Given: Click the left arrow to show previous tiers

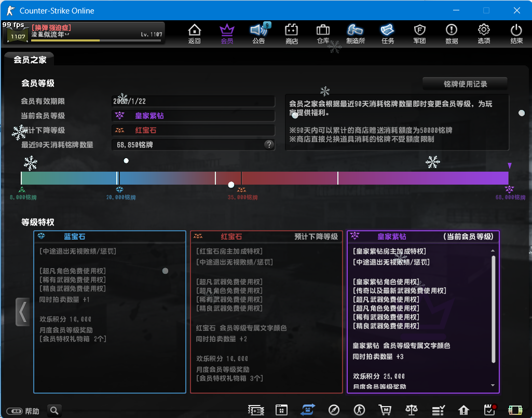Looking at the screenshot, I should (x=22, y=311).
